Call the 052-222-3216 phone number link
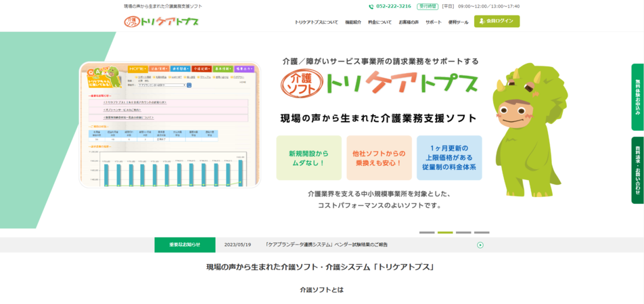Image resolution: width=644 pixels, height=304 pixels. [394, 6]
